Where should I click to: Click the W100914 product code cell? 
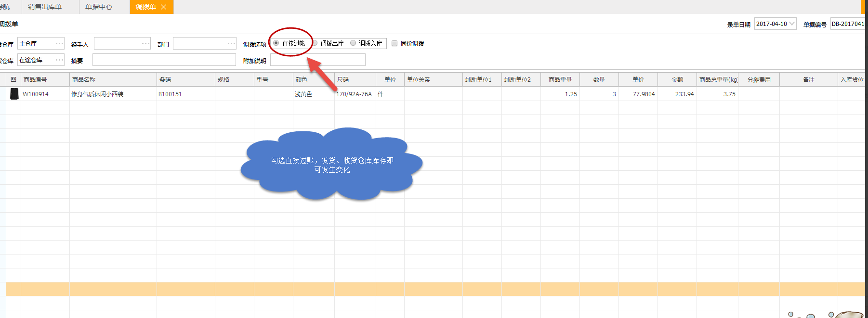[x=45, y=94]
